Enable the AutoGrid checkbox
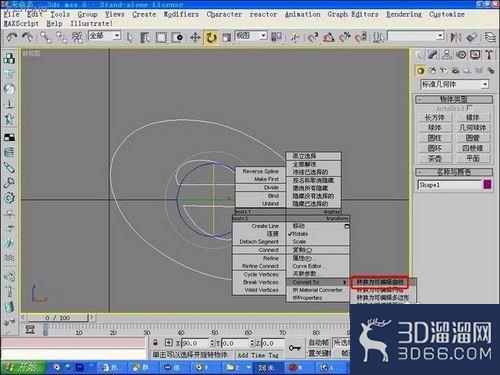 coord(470,108)
